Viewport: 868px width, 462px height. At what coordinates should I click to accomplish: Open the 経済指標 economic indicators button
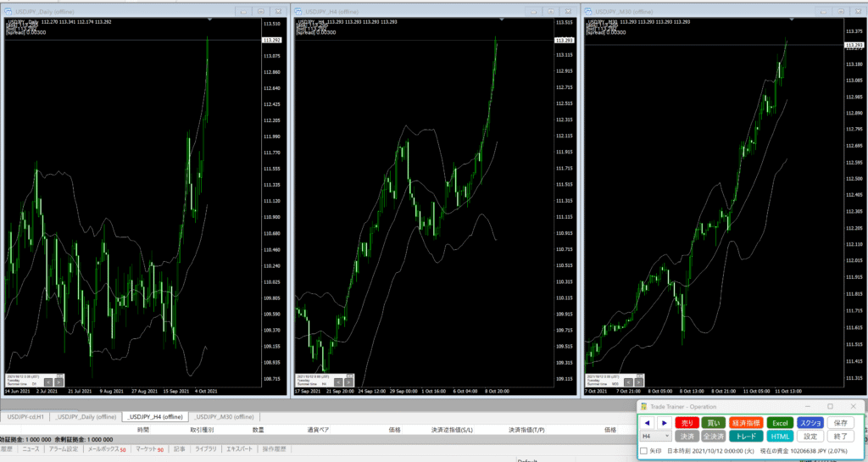(746, 423)
